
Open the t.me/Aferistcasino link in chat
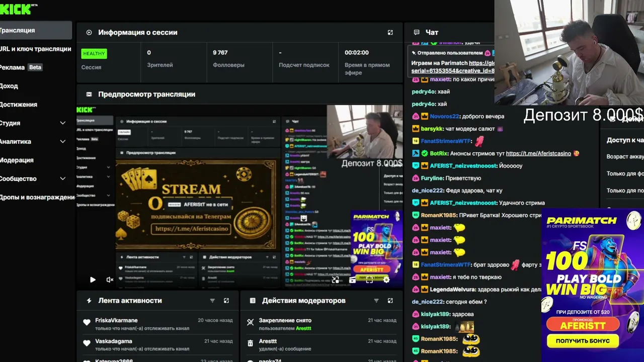coord(538,153)
